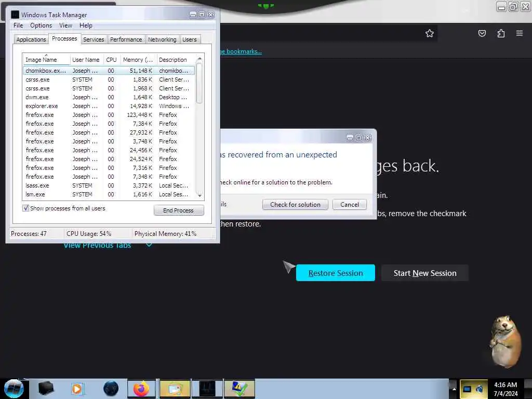Click Processes: 47 status text

pos(29,234)
